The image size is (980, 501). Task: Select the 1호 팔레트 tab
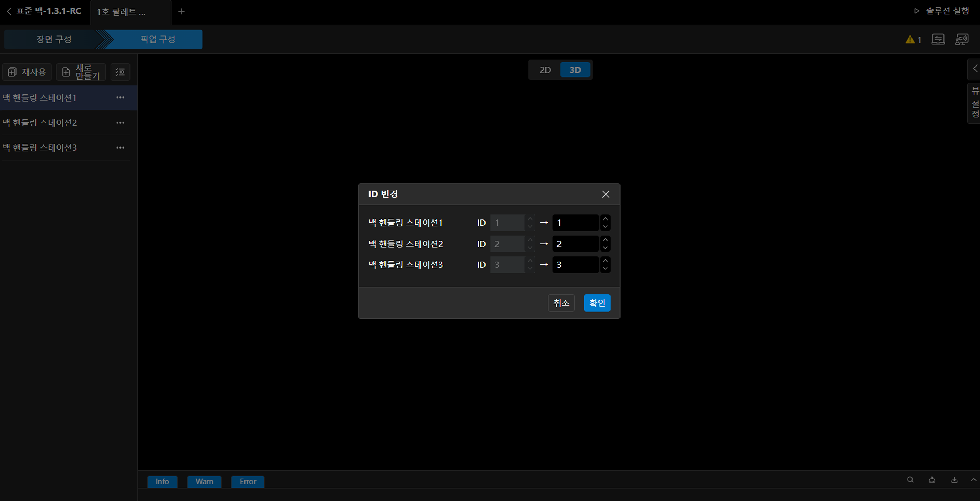click(x=121, y=12)
